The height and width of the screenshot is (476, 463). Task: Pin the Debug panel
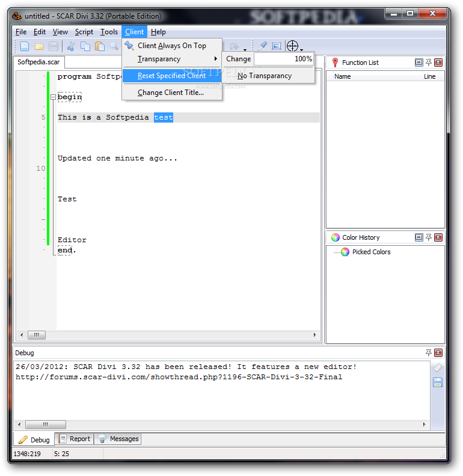tap(428, 353)
